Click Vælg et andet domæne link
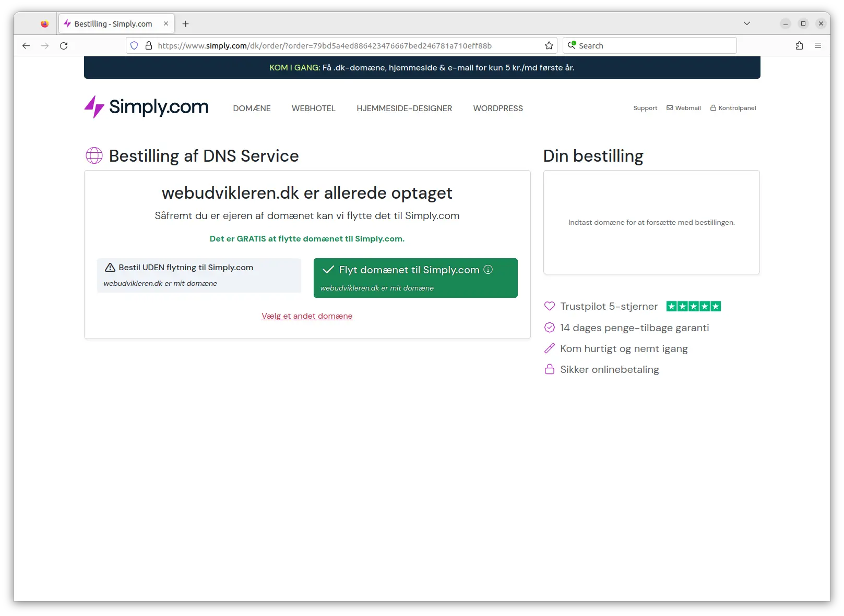844x616 pixels. pyautogui.click(x=307, y=316)
